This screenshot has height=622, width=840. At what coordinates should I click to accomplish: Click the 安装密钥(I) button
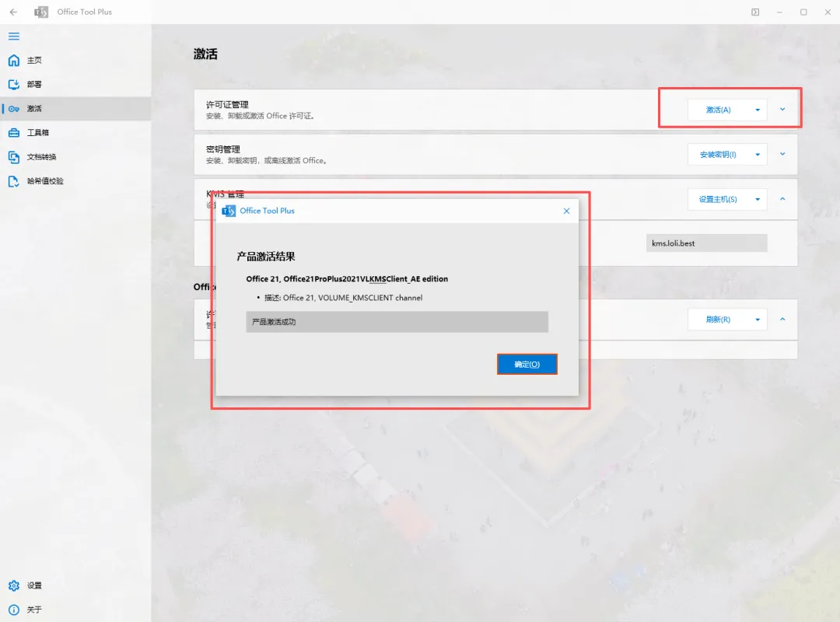tap(718, 154)
